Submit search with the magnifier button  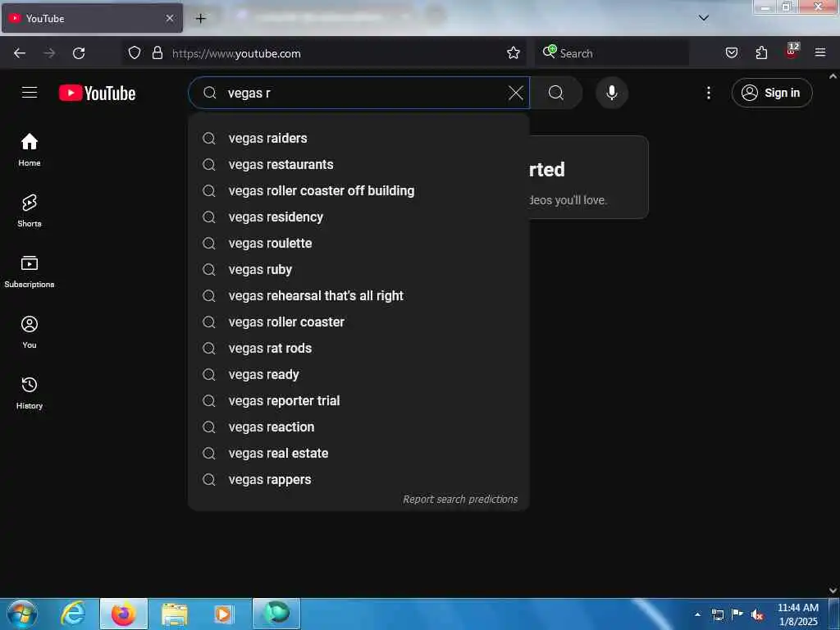click(556, 93)
